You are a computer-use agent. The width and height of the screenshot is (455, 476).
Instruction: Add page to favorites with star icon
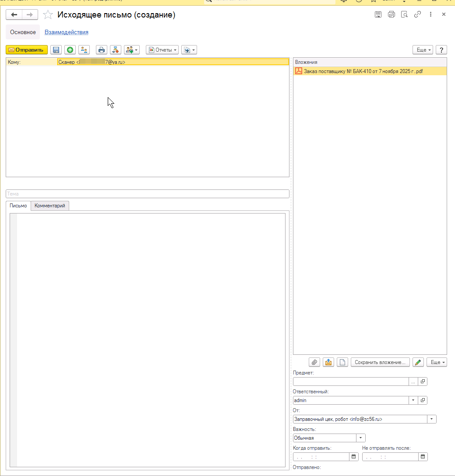coord(48,15)
